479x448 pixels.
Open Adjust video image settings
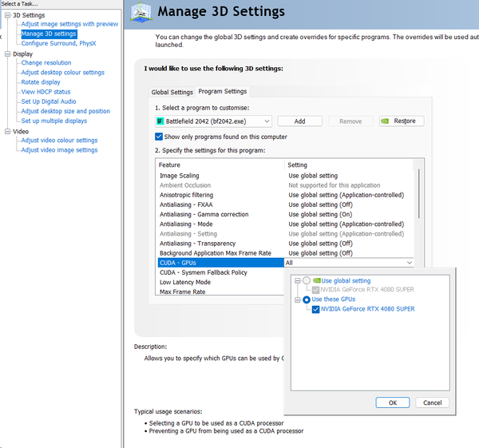click(x=59, y=150)
